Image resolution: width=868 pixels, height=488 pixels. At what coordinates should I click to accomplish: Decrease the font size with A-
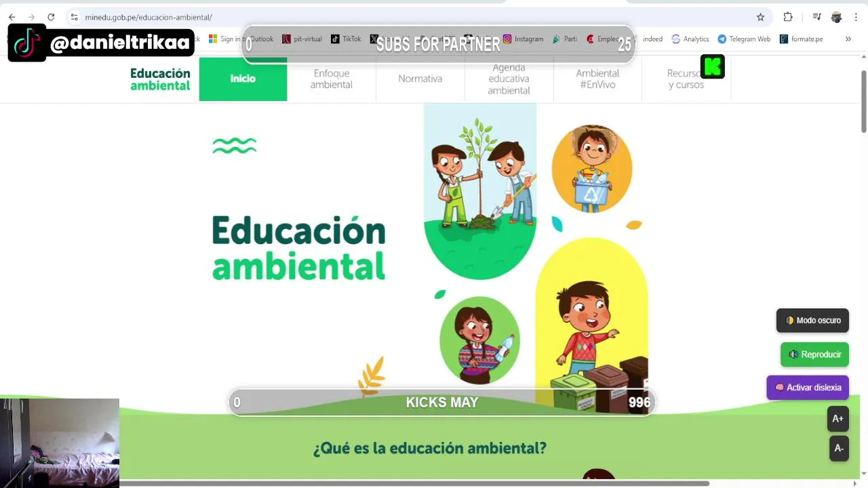pos(839,449)
